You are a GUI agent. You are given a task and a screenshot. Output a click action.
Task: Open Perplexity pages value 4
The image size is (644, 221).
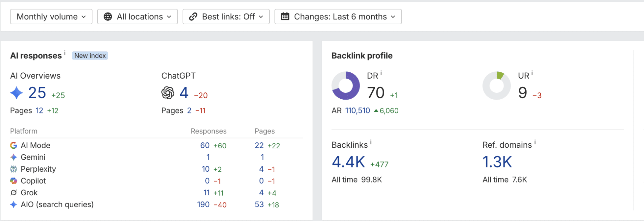[x=261, y=169]
